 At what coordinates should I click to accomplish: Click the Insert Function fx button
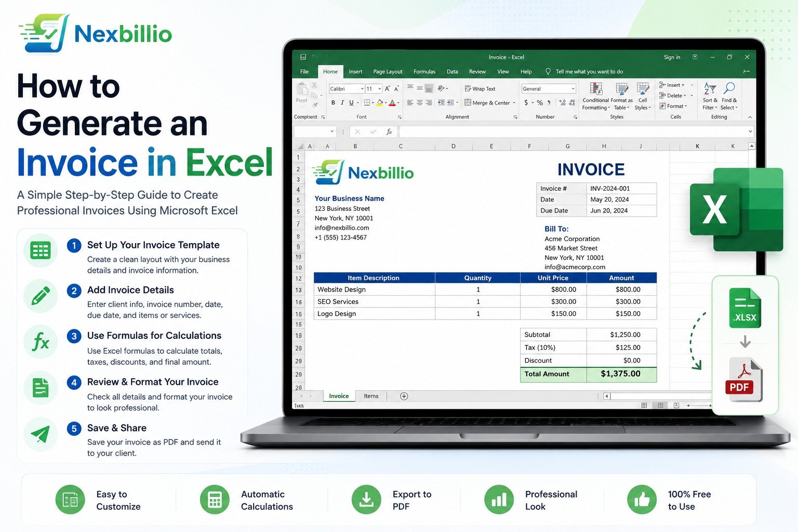[x=389, y=132]
